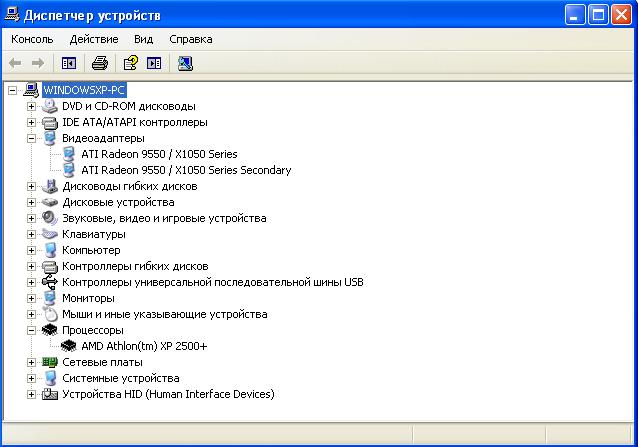Expand the Устройства HID node
The height and width of the screenshot is (447, 638).
coord(31,394)
